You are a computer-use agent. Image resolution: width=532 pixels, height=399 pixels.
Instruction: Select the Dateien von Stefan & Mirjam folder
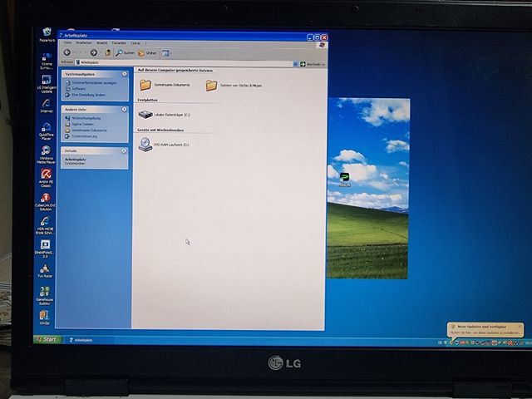234,86
